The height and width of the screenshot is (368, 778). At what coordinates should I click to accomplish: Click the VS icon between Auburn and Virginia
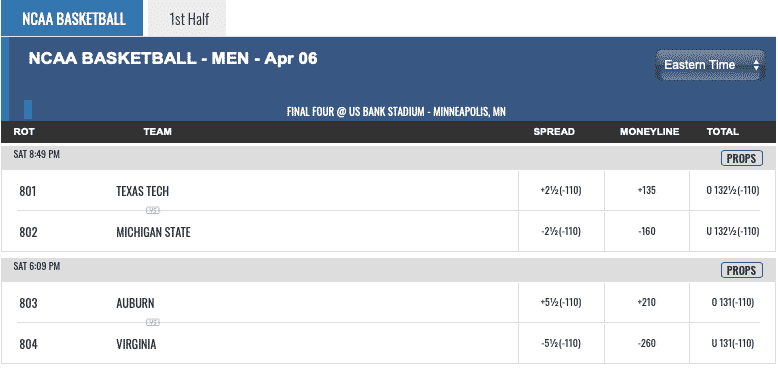coord(153,322)
